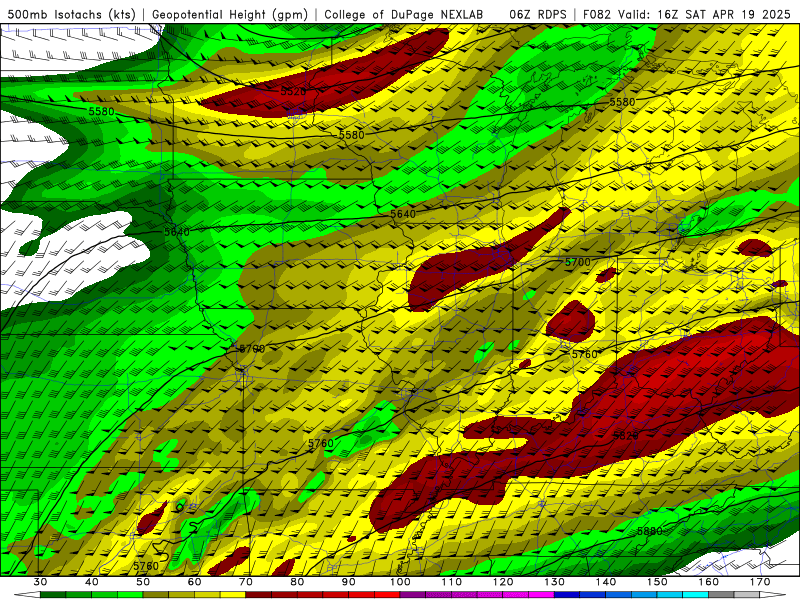Screen dimensions: 800x600
Task: Click the 90 knots legend label
Action: click(x=349, y=582)
